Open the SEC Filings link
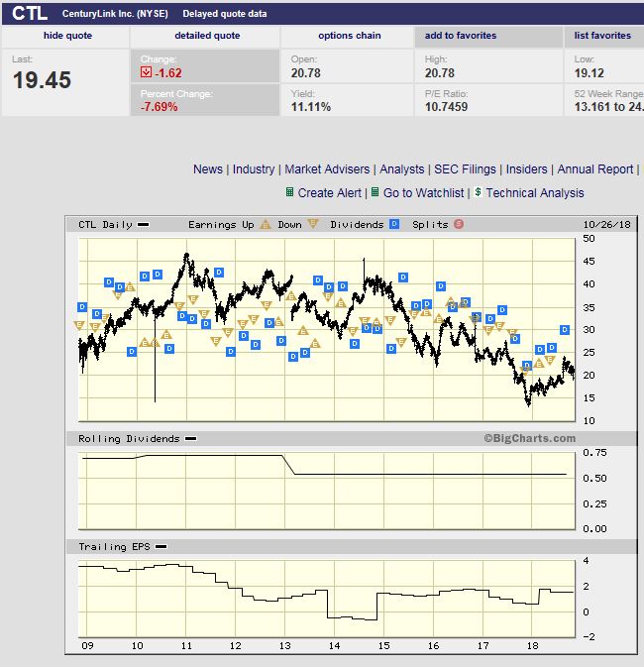This screenshot has width=644, height=667. coord(465,169)
